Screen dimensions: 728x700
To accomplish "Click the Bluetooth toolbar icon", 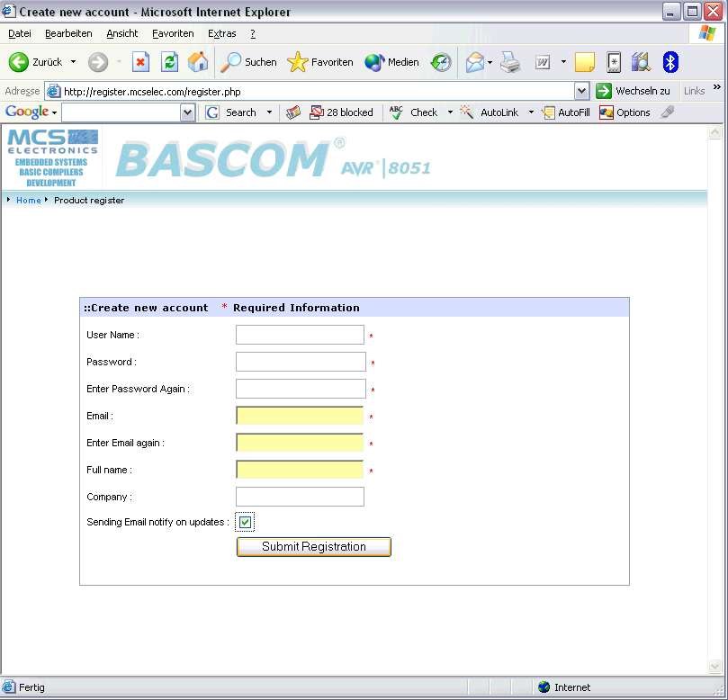I will pos(670,62).
